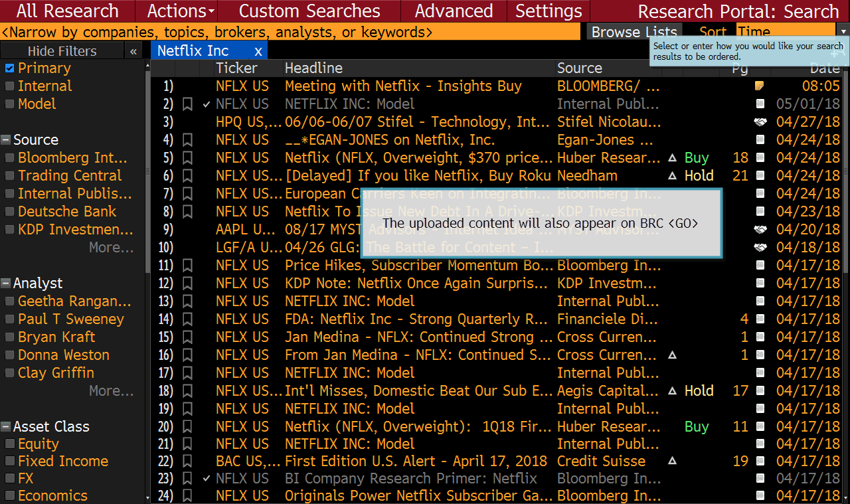Viewport: 850px width, 504px height.
Task: Uncheck the Primary filter checkbox
Action: pyautogui.click(x=9, y=68)
